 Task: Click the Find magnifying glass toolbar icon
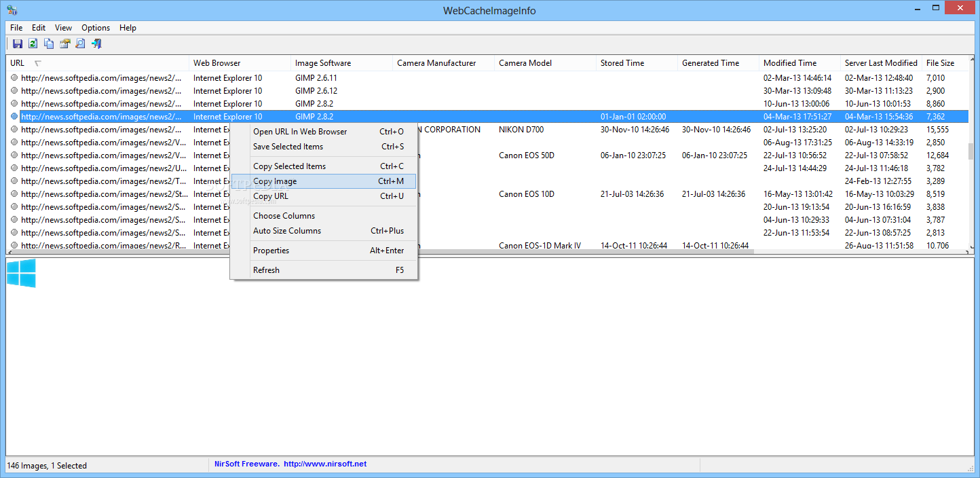[x=80, y=44]
